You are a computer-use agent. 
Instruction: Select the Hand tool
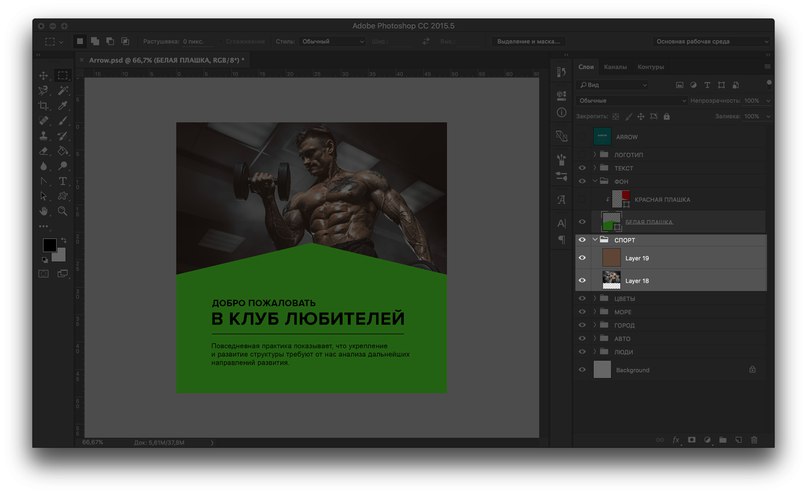44,211
